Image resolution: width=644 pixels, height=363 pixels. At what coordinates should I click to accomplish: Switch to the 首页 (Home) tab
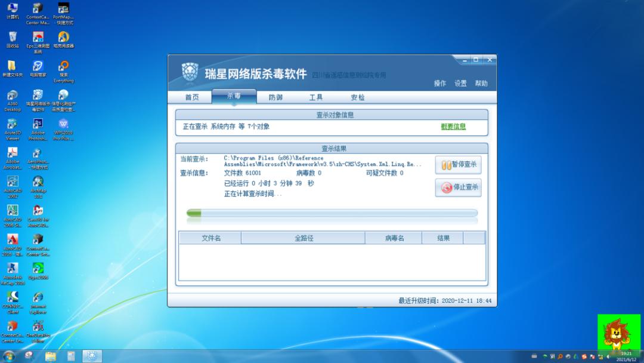click(192, 97)
